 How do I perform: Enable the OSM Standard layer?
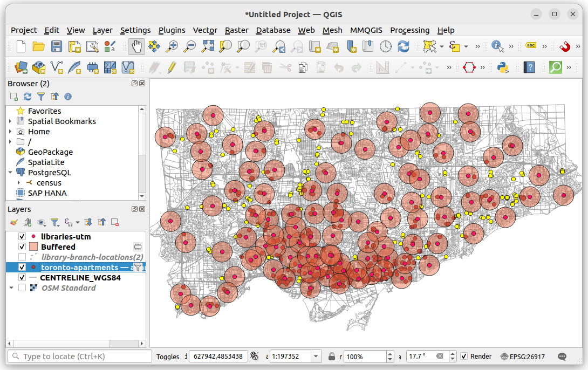click(x=22, y=287)
